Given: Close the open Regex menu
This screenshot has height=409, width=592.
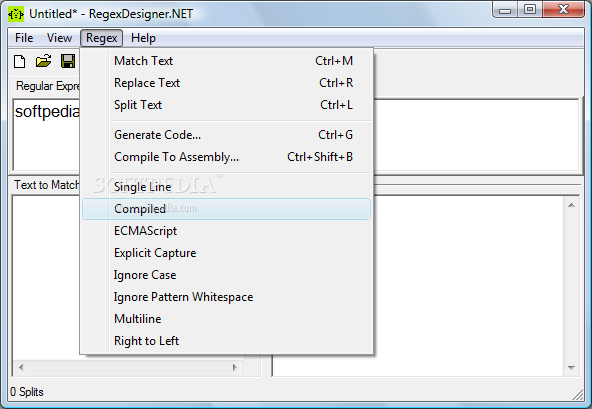Looking at the screenshot, I should (102, 38).
